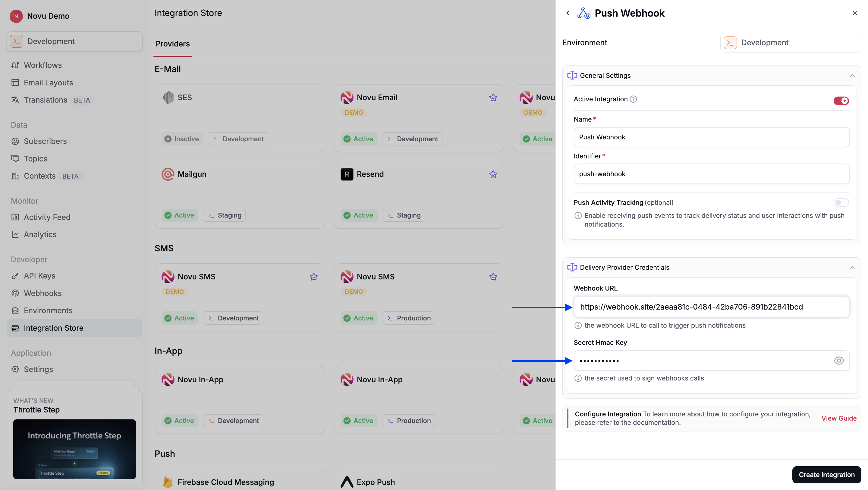Open Settings under Application
This screenshot has width=868, height=490.
pos(38,369)
